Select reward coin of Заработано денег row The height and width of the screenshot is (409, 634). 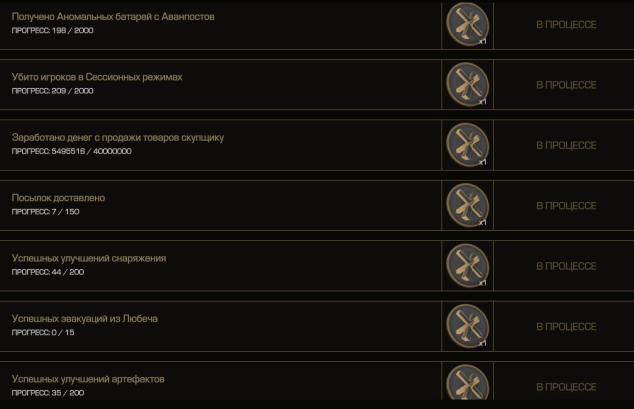[x=467, y=145]
